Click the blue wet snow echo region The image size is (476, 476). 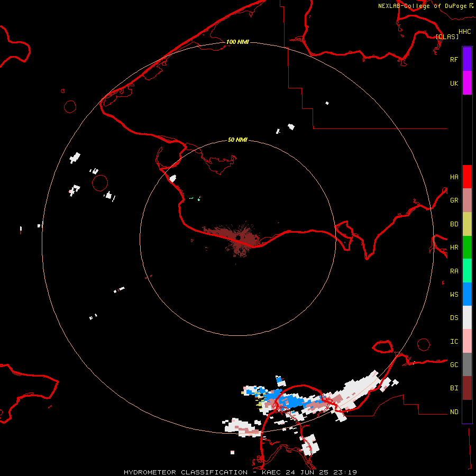[x=288, y=401]
